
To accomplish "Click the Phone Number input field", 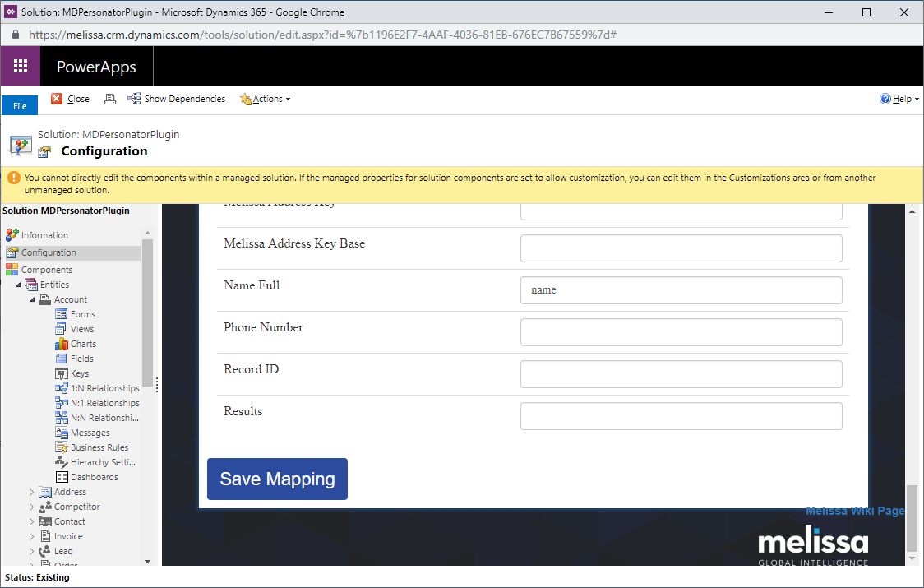I will (681, 332).
